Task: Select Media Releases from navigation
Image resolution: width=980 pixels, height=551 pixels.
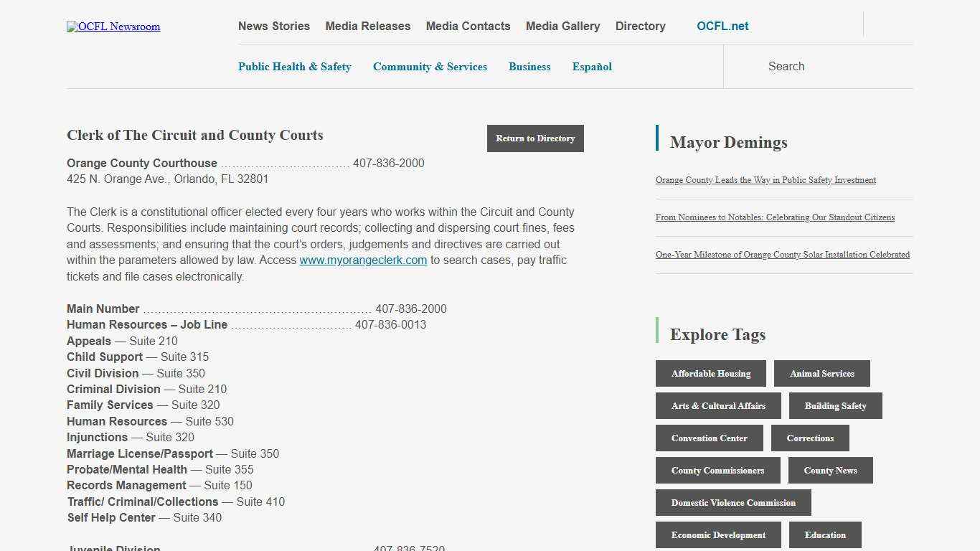Action: (x=367, y=26)
